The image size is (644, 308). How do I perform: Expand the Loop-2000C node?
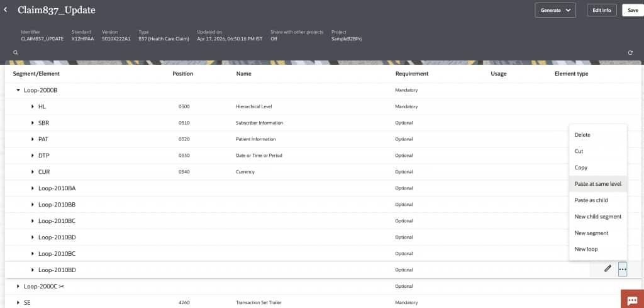point(18,286)
